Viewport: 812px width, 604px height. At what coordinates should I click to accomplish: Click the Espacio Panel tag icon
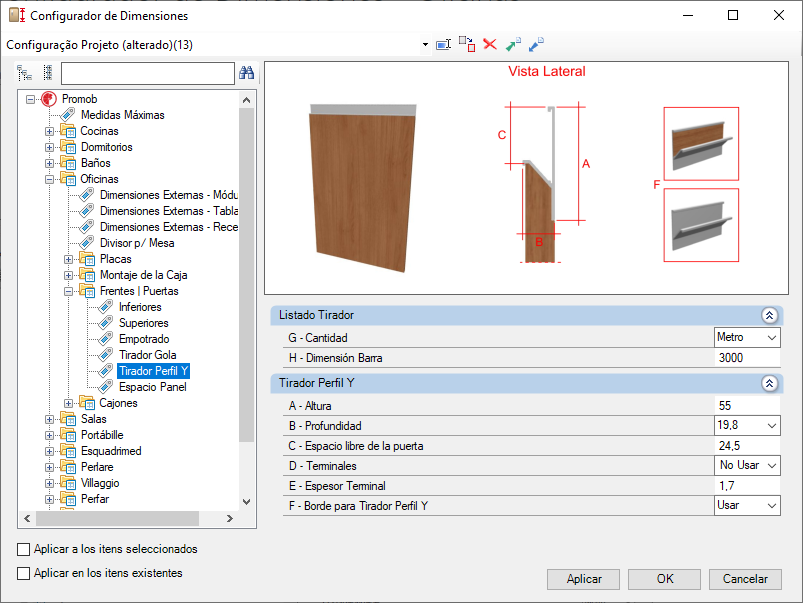point(106,387)
